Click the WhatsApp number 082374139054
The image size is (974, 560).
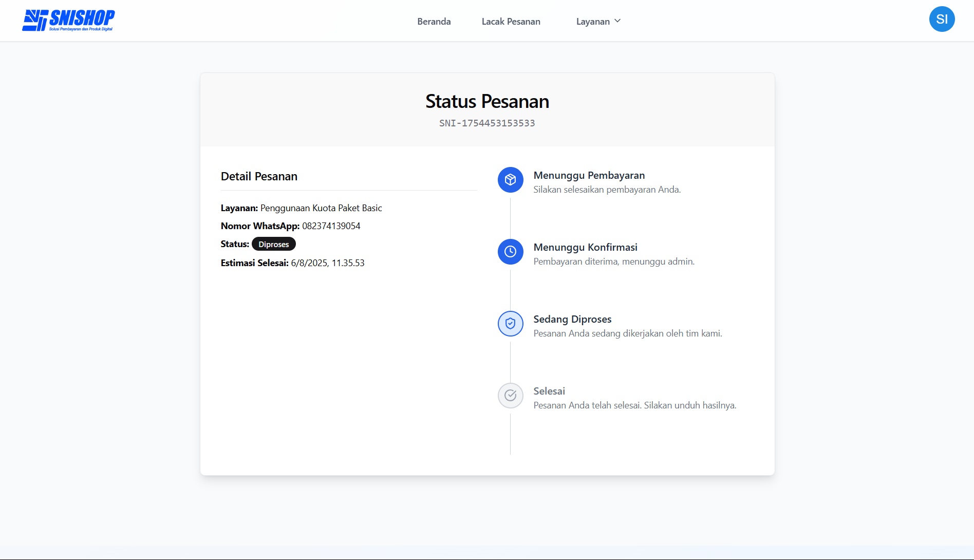pos(331,226)
